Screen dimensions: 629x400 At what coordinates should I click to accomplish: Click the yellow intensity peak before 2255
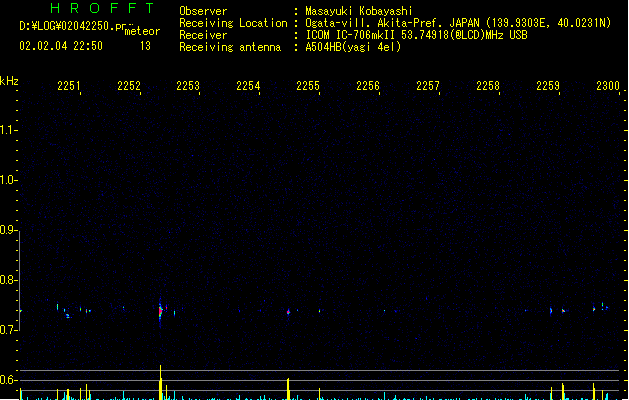pos(288,388)
